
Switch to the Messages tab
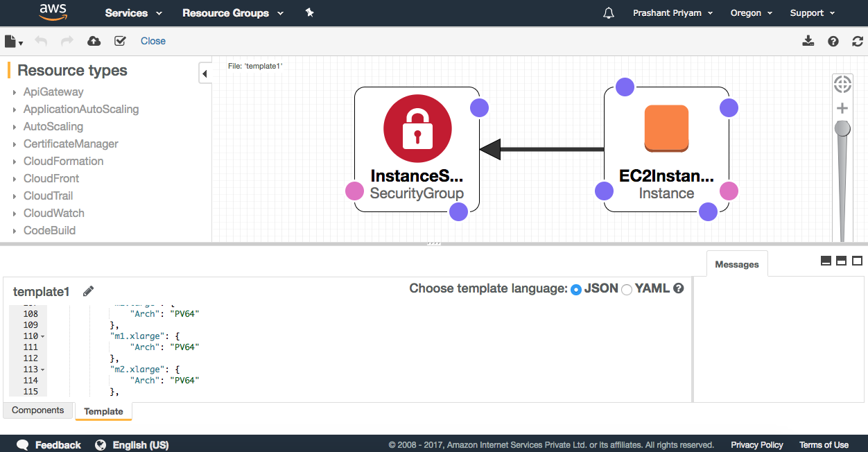tap(737, 264)
